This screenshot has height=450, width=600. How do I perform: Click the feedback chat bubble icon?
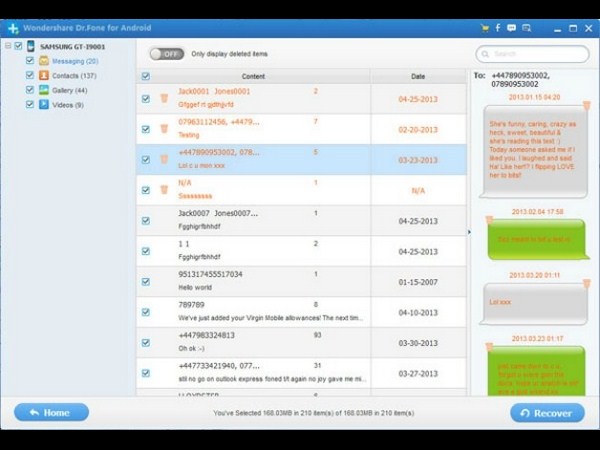coord(511,28)
